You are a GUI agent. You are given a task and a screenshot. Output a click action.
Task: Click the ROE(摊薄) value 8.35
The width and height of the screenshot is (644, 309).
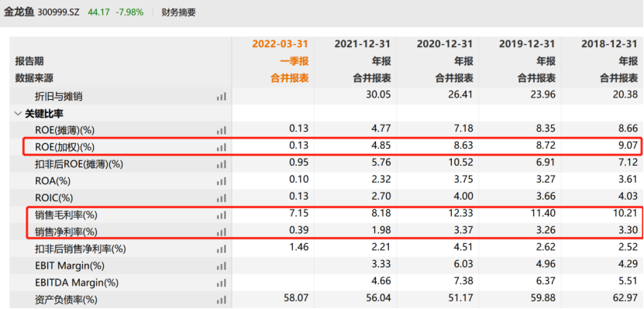point(546,129)
